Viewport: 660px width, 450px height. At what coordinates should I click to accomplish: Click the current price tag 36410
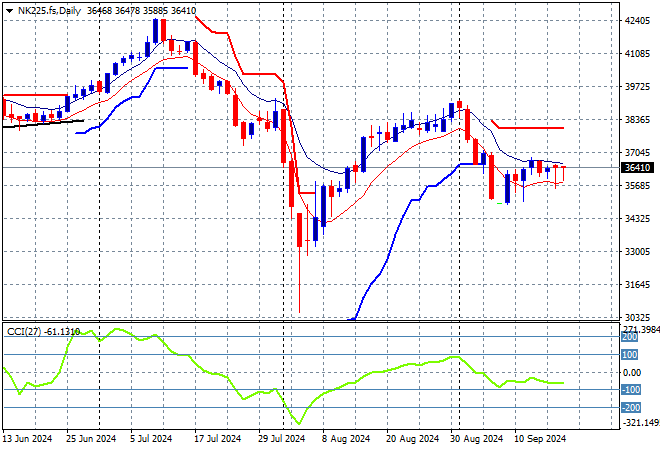[637, 168]
